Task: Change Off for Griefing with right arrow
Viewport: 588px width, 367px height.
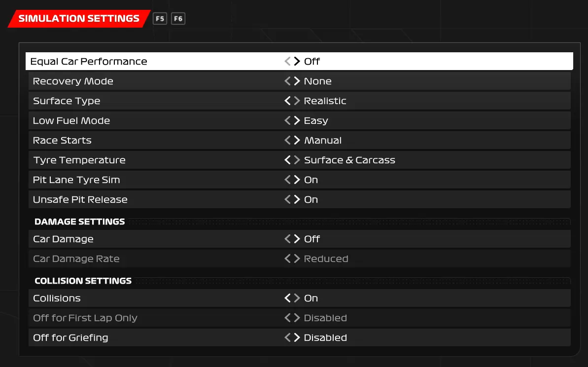Action: pos(297,337)
